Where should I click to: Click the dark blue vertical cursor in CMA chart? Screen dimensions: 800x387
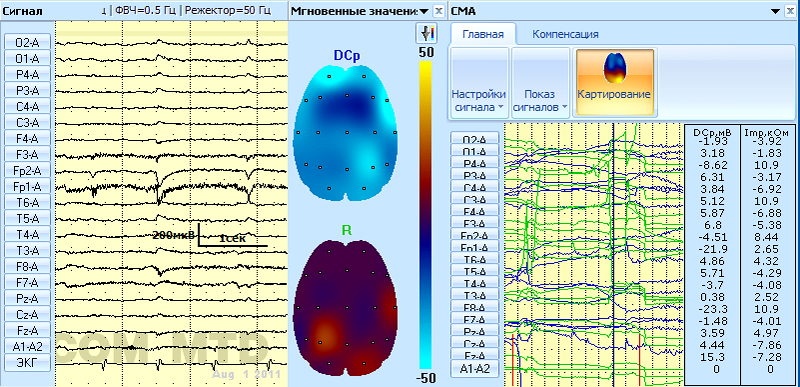(x=613, y=254)
